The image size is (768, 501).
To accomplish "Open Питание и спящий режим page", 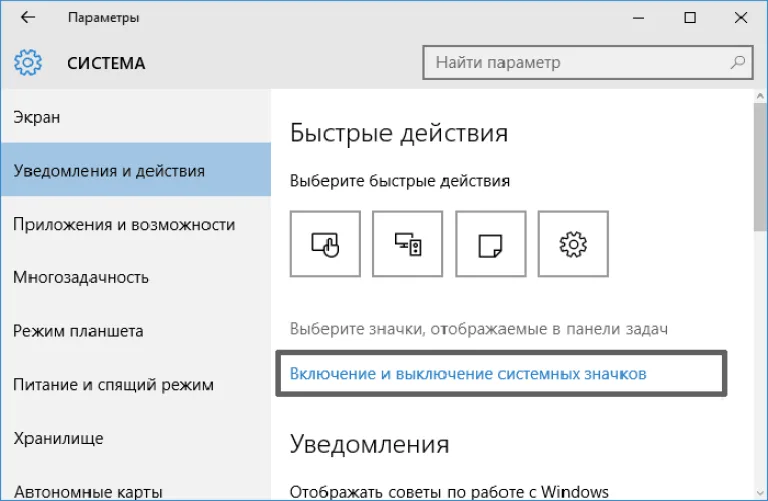I will [136, 384].
